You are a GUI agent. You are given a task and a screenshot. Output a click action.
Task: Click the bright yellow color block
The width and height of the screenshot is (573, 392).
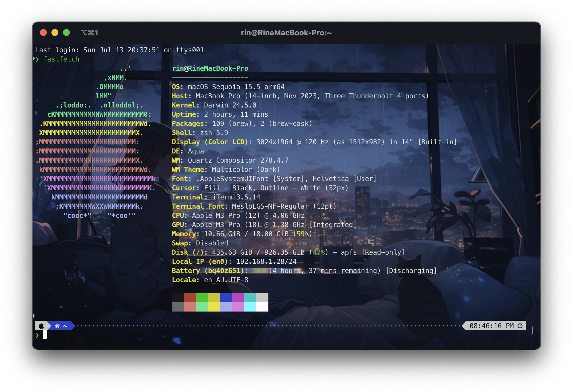coord(214,307)
